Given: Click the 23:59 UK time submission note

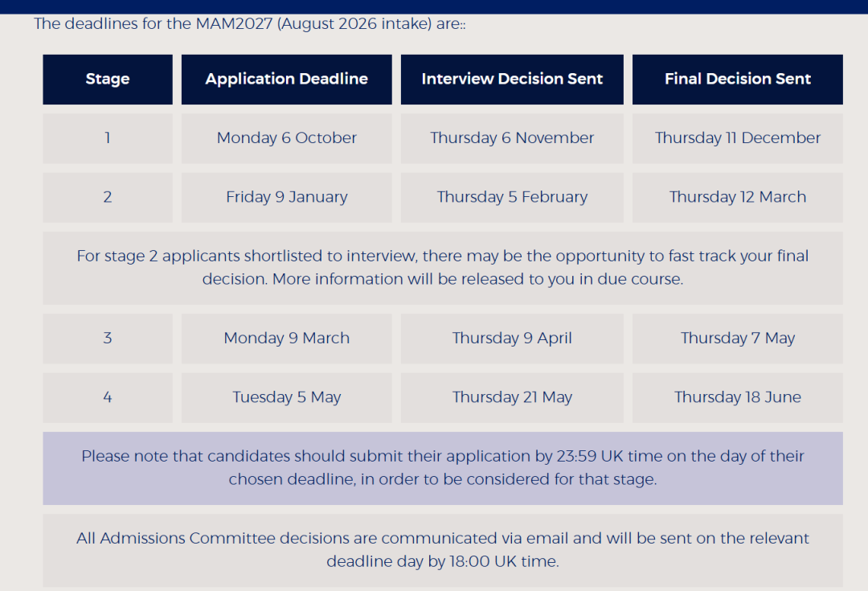Looking at the screenshot, I should [443, 468].
